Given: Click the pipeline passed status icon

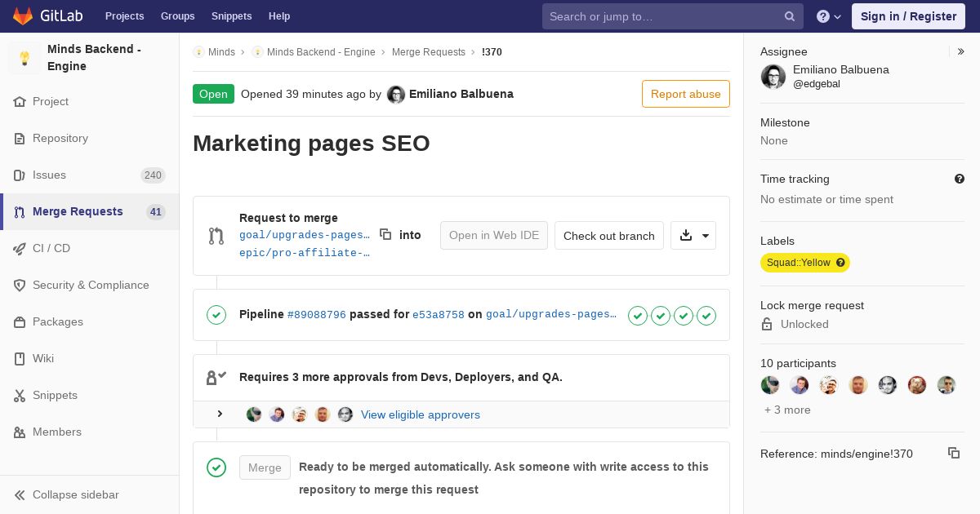Looking at the screenshot, I should click(x=216, y=314).
